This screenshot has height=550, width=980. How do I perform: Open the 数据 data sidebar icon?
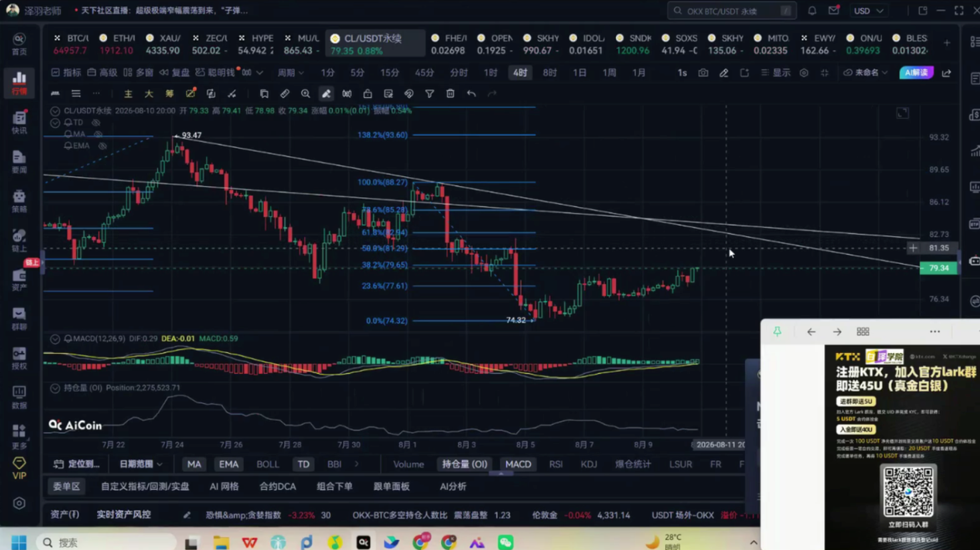[x=19, y=397]
